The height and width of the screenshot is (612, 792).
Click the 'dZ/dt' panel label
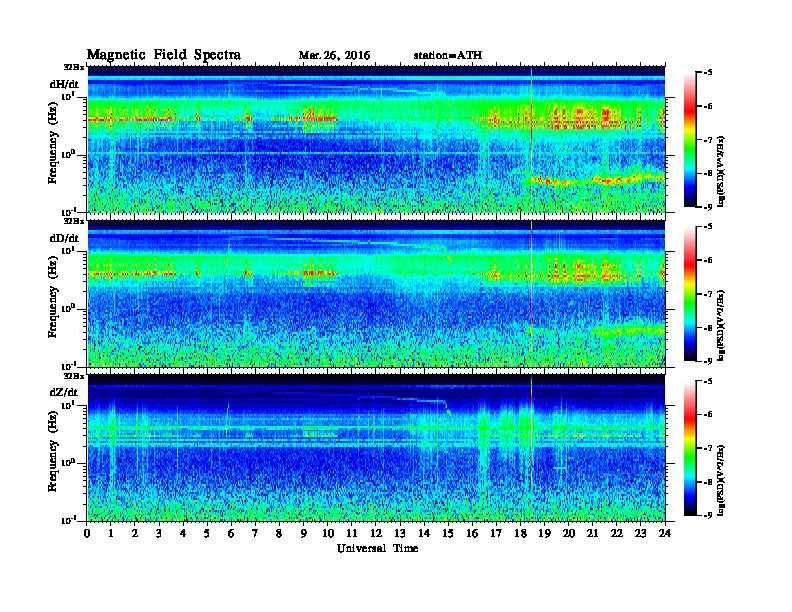click(64, 392)
